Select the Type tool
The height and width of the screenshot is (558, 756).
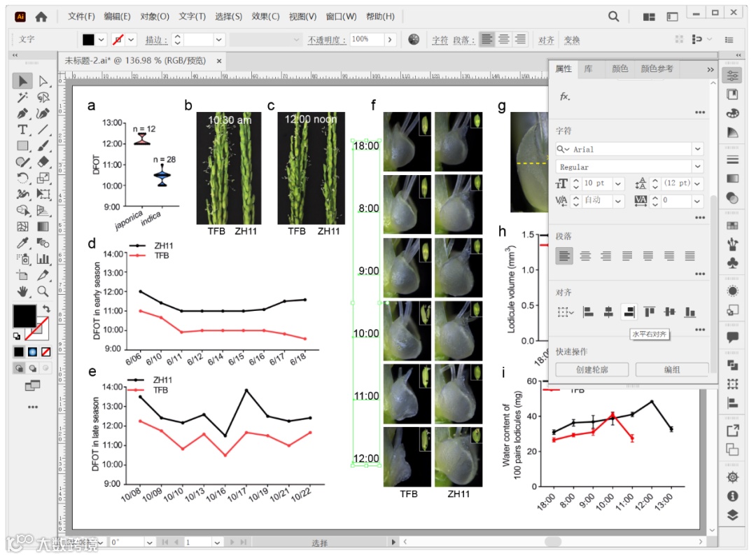point(22,130)
